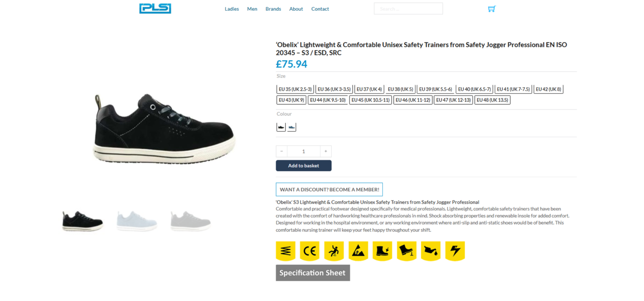The image size is (644, 301).
Task: Open the shopping cart icon
Action: pos(491,8)
